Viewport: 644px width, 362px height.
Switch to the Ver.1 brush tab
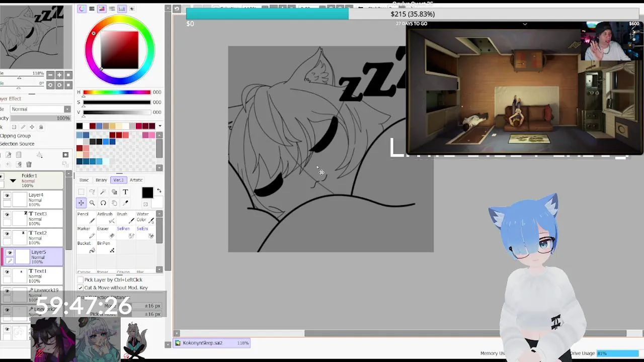click(118, 180)
